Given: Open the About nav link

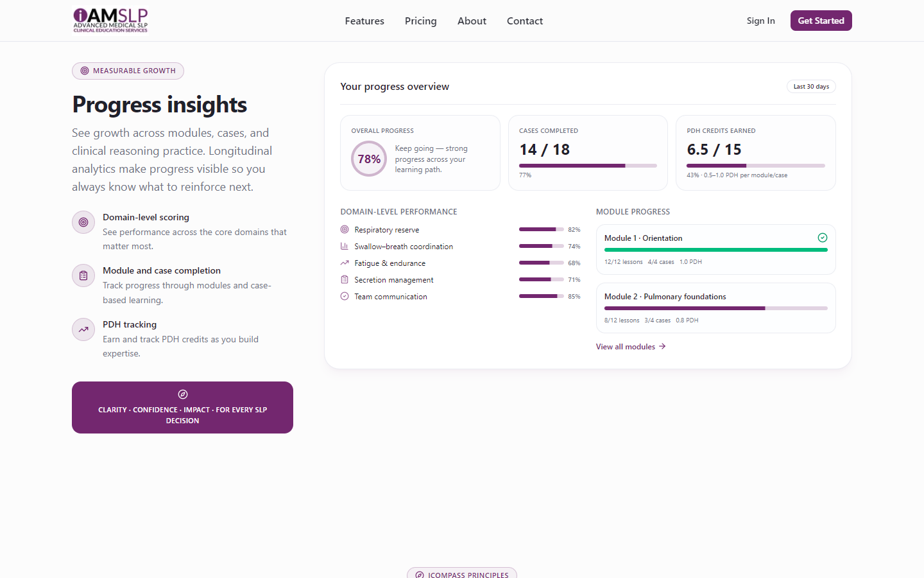Looking at the screenshot, I should coord(472,21).
